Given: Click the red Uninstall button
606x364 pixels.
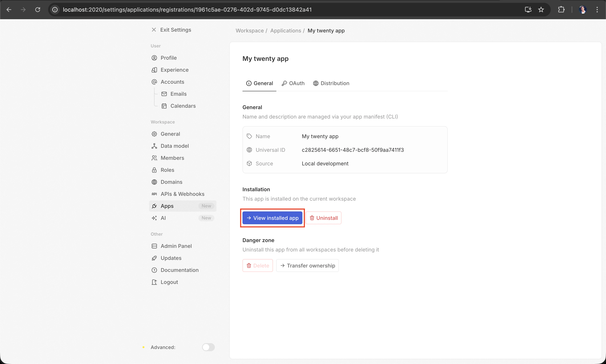Looking at the screenshot, I should coord(323,218).
